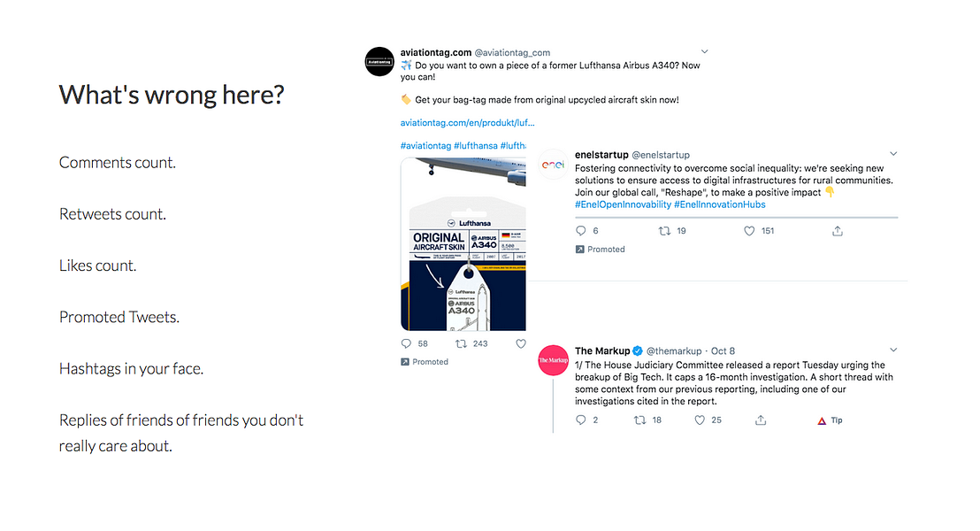Open The Markup tweet dropdown arrow
The image size is (980, 531).
click(x=893, y=350)
